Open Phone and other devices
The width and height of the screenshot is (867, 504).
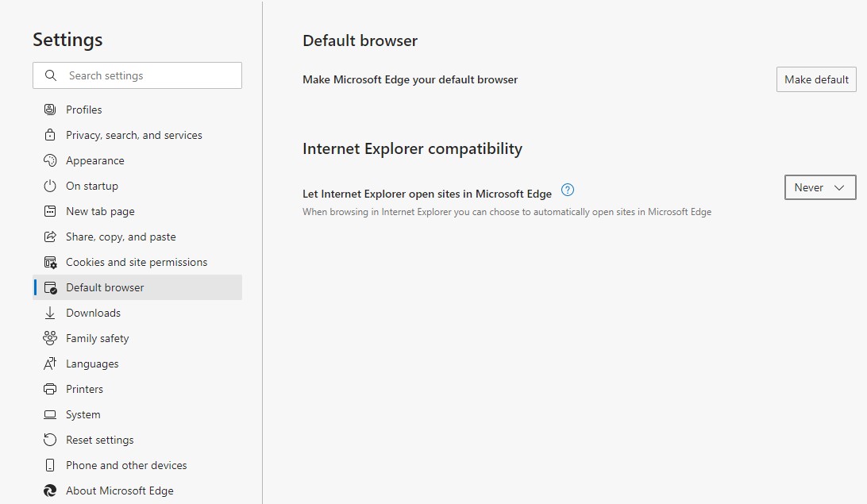(x=137, y=465)
